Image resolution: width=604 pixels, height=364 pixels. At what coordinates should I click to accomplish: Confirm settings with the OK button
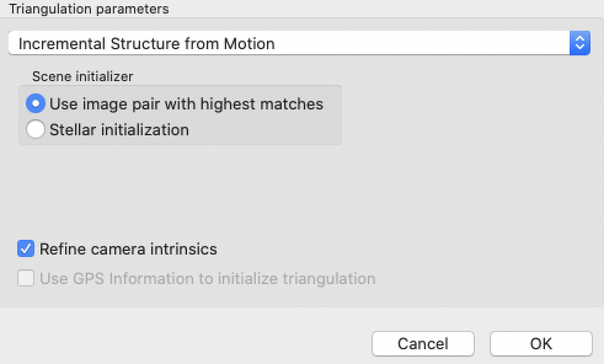(x=541, y=344)
